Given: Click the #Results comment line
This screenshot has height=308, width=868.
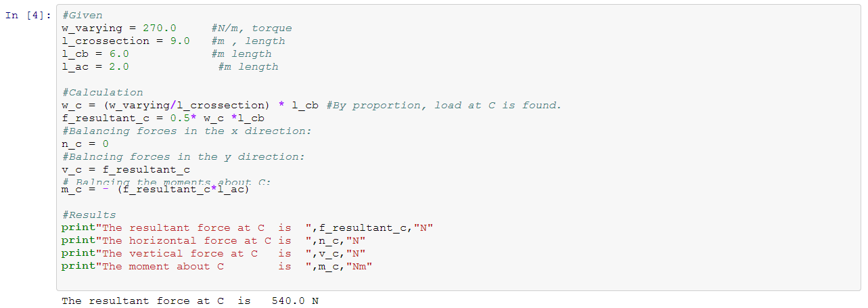Looking at the screenshot, I should 88,215.
